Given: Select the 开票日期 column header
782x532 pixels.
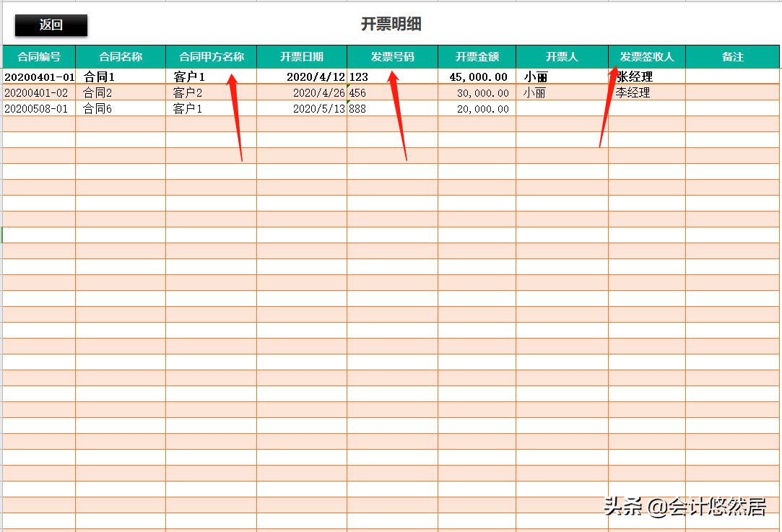Looking at the screenshot, I should tap(302, 56).
